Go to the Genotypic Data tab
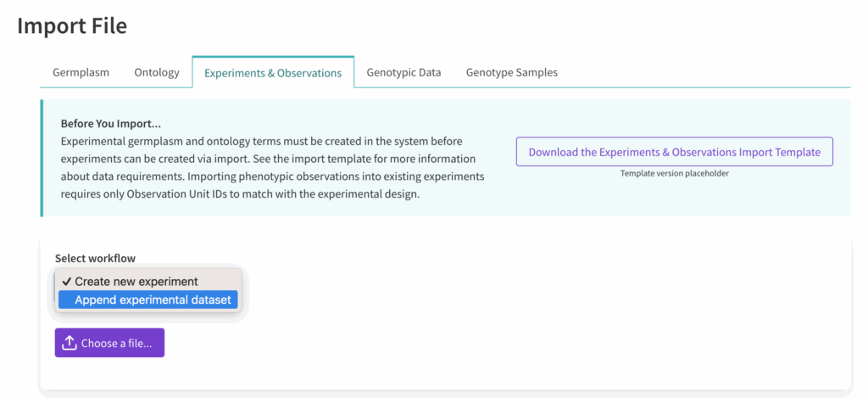 coord(403,73)
